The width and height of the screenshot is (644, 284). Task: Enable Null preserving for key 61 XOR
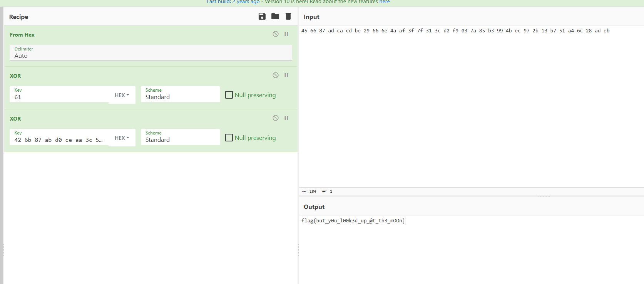coord(229,95)
